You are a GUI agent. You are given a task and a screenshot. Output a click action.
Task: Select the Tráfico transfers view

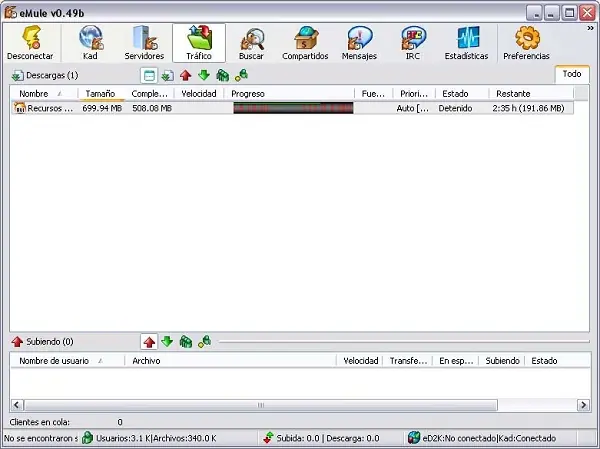(x=199, y=43)
